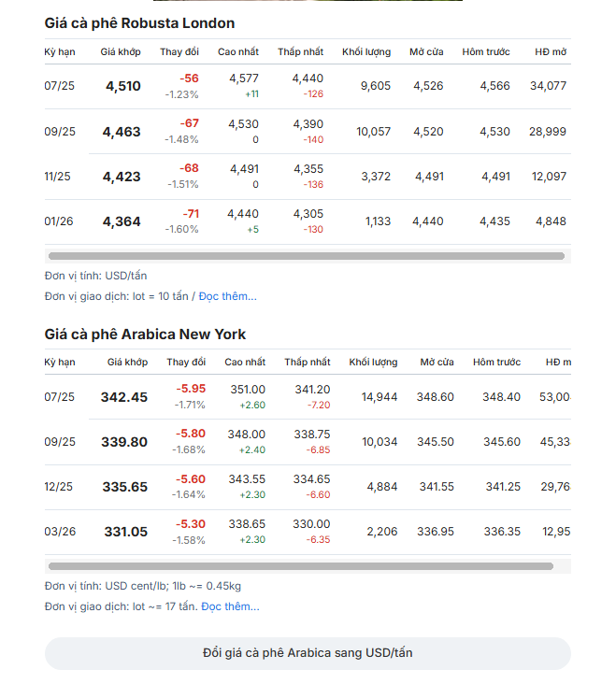616x684 pixels.
Task: Click the Arabica 12/25 contract term
Action: [59, 487]
